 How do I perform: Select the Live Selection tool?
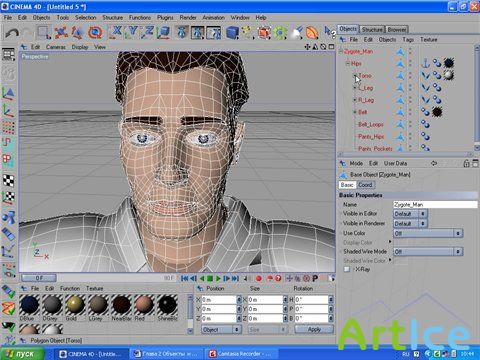pyautogui.click(x=43, y=32)
